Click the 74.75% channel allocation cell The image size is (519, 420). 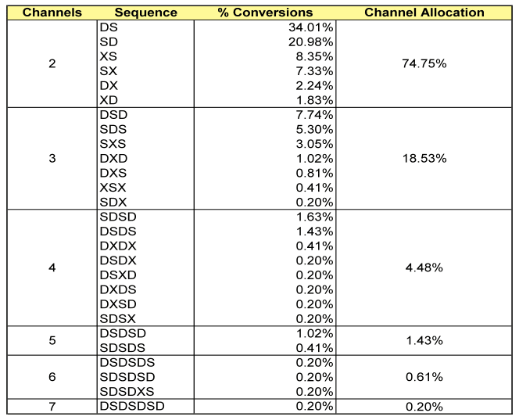click(424, 63)
